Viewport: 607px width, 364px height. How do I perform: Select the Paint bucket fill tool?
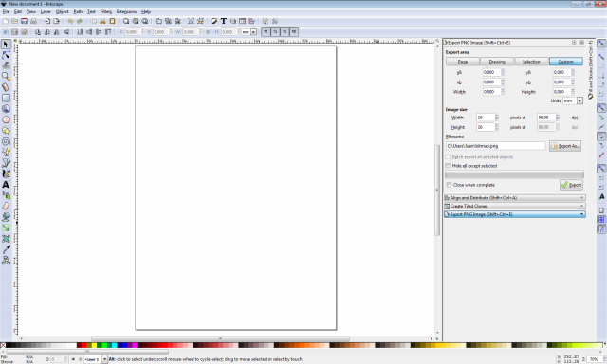click(6, 217)
